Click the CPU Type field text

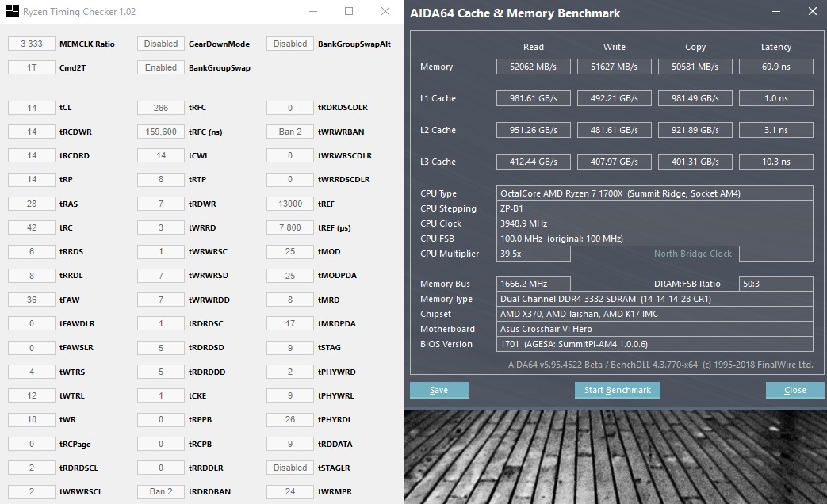[654, 193]
